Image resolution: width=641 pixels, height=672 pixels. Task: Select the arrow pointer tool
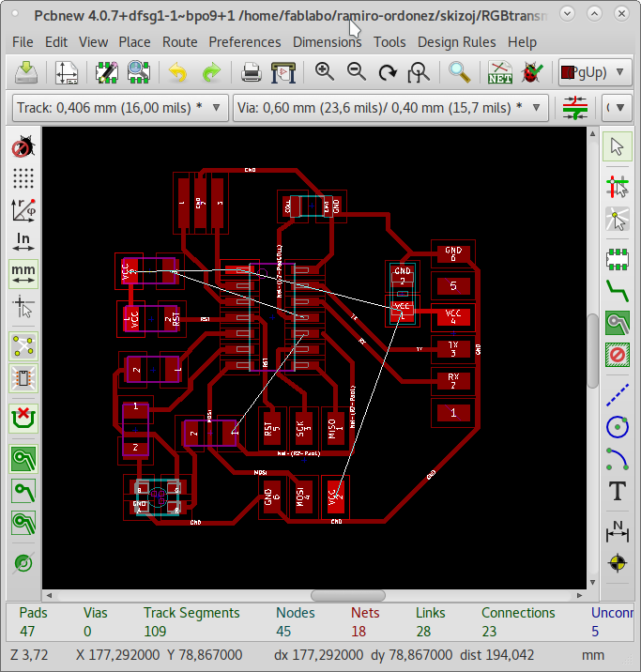coord(618,146)
